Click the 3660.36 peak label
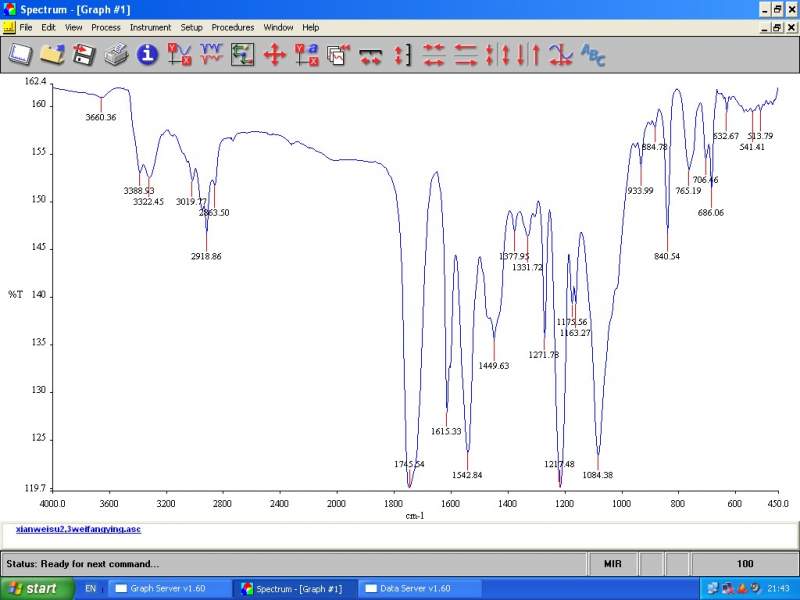 [101, 117]
